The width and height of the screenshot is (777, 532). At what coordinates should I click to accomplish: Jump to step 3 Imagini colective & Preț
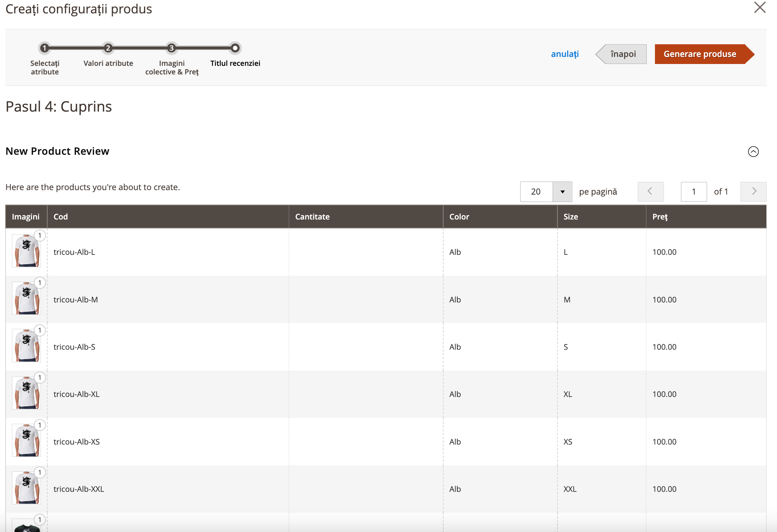pyautogui.click(x=172, y=48)
